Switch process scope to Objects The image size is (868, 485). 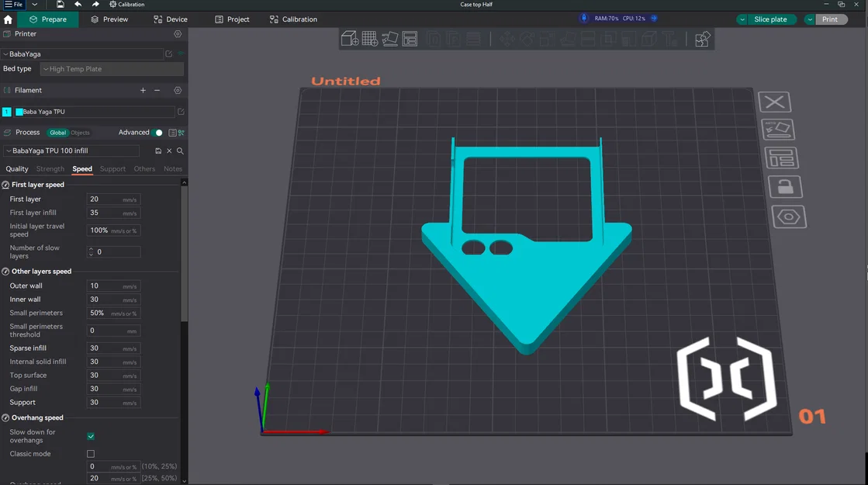click(80, 133)
